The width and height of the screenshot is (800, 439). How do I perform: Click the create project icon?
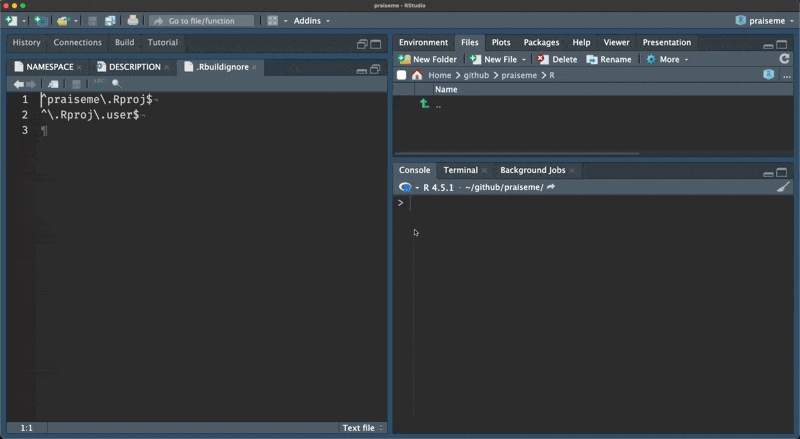coord(40,21)
